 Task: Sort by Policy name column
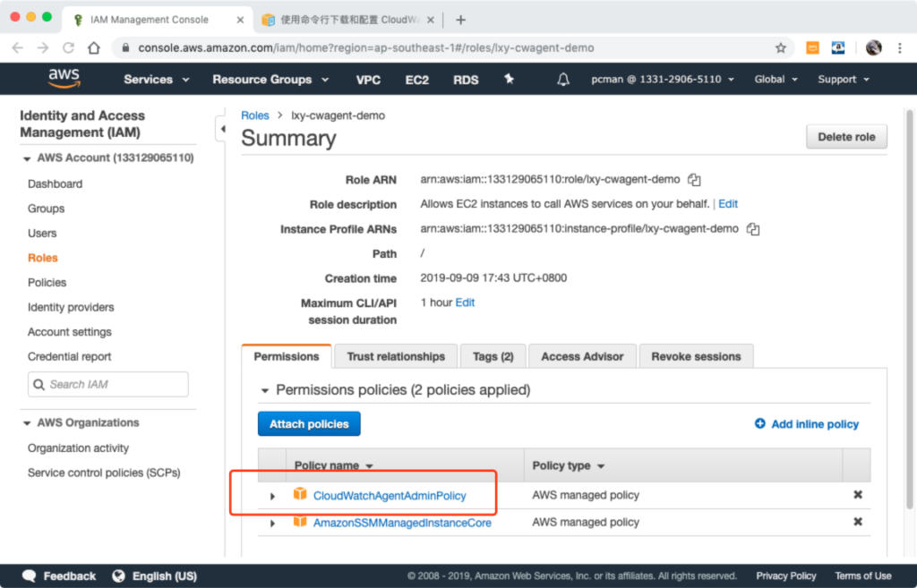coord(333,465)
